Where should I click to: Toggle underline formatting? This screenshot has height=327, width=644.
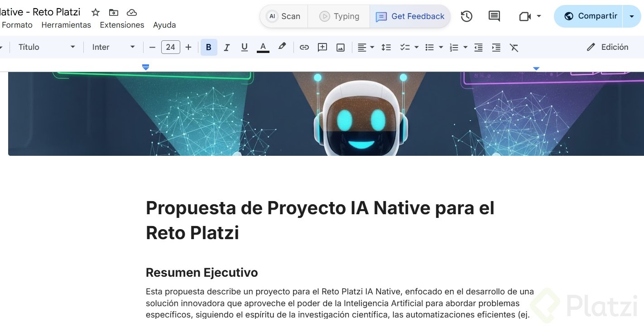click(x=245, y=47)
